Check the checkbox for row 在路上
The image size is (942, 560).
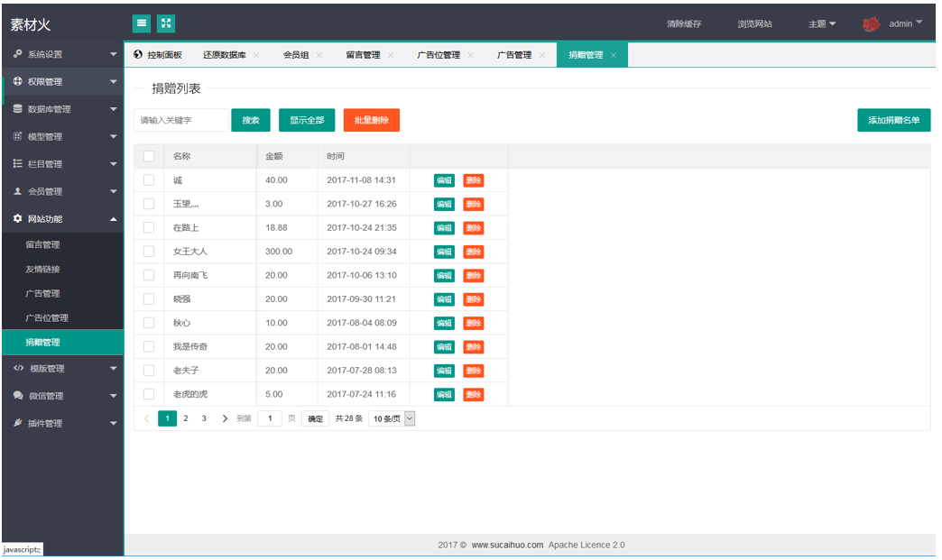coord(149,227)
